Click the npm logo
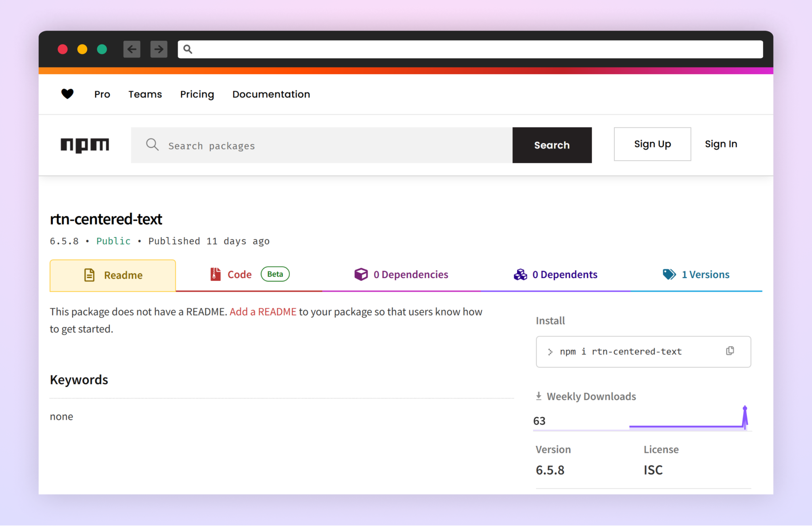Image resolution: width=812 pixels, height=527 pixels. (x=84, y=145)
